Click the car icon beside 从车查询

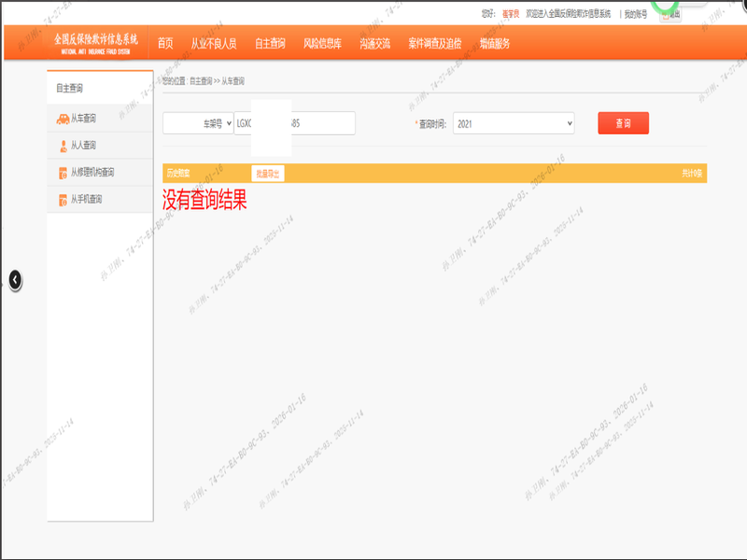pyautogui.click(x=63, y=119)
